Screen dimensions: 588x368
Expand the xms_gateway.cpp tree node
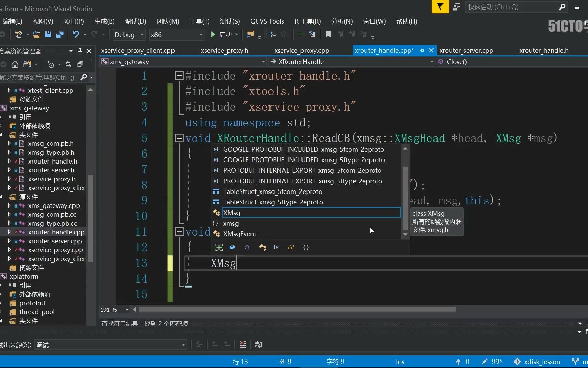(x=9, y=205)
